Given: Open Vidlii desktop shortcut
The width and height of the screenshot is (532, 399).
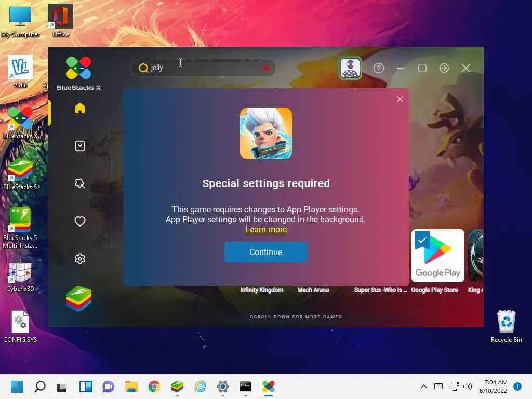Looking at the screenshot, I should [20, 72].
